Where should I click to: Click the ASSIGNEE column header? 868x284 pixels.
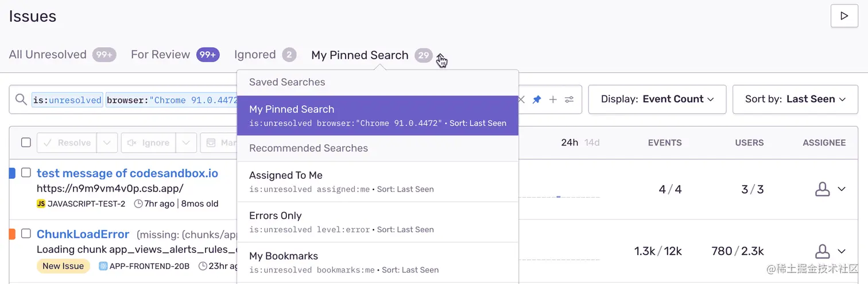(824, 143)
